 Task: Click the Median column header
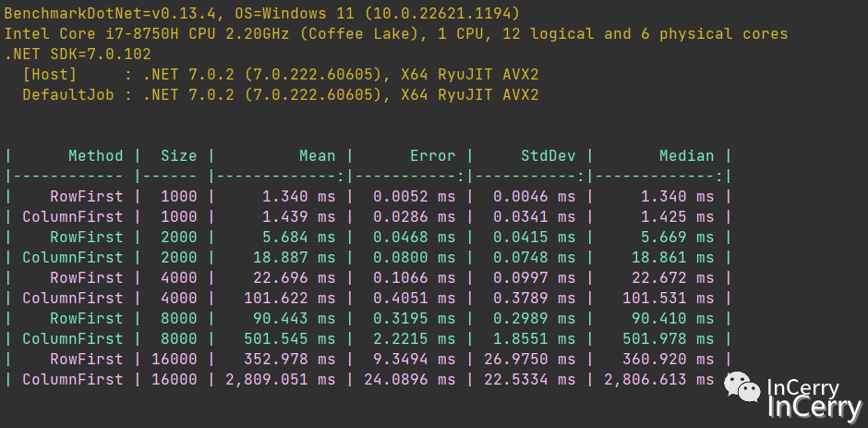click(x=686, y=156)
